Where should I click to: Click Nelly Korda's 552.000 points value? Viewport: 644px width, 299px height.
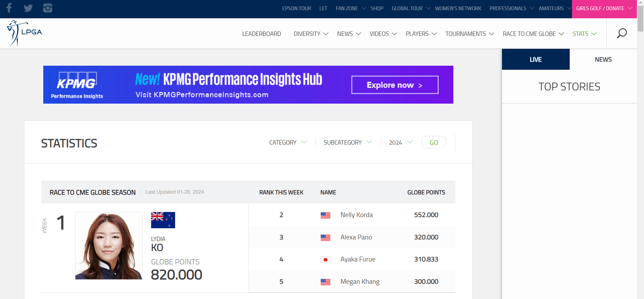point(426,215)
